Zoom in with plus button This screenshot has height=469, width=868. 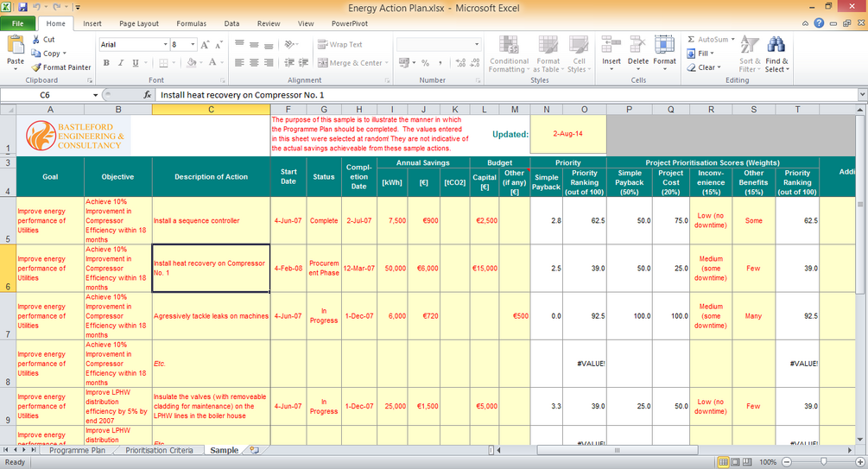click(x=859, y=462)
